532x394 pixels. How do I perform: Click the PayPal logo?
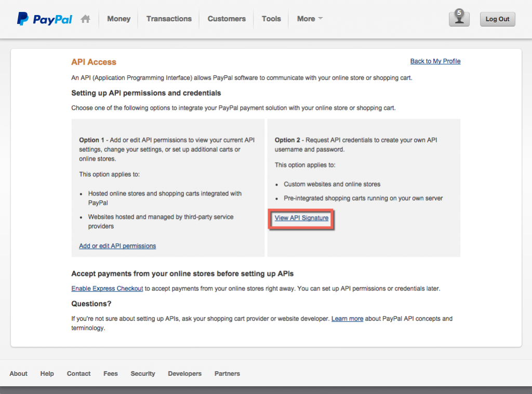pos(44,19)
